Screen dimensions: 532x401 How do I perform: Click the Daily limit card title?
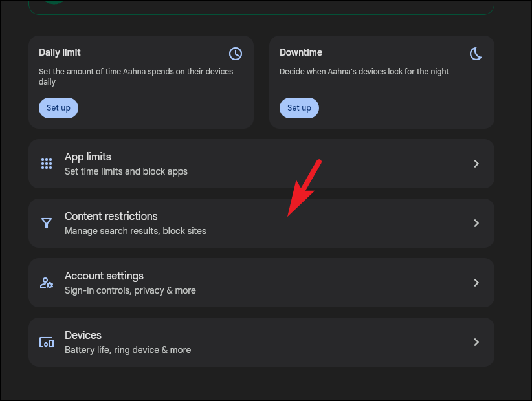click(x=60, y=52)
